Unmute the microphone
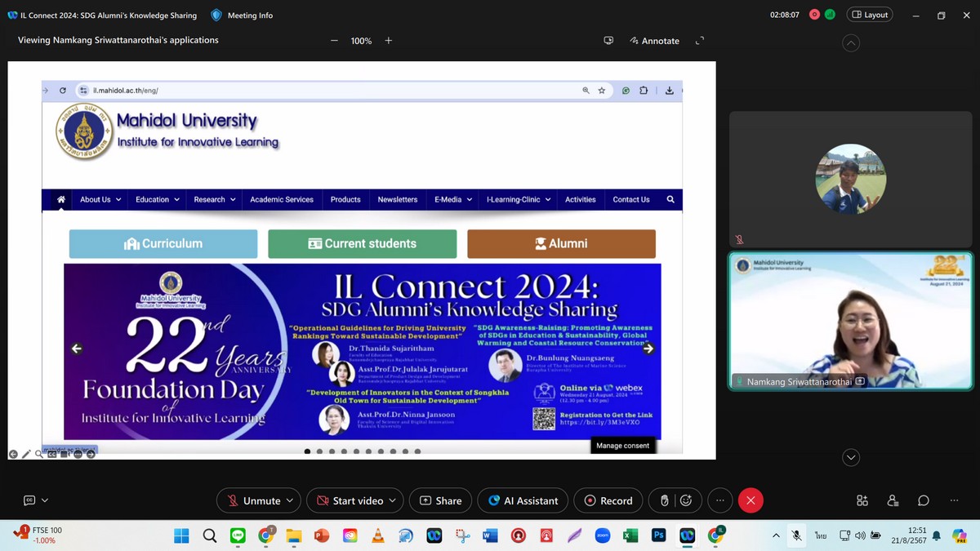Viewport: 980px width, 551px height. coord(253,500)
